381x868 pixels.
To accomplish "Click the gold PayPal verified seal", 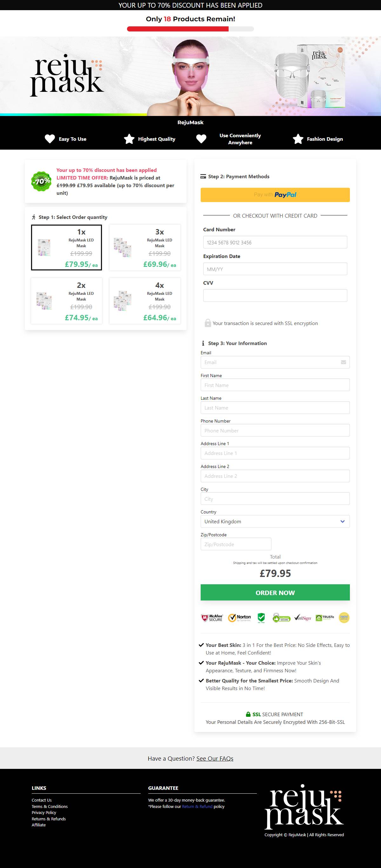I will pyautogui.click(x=344, y=618).
